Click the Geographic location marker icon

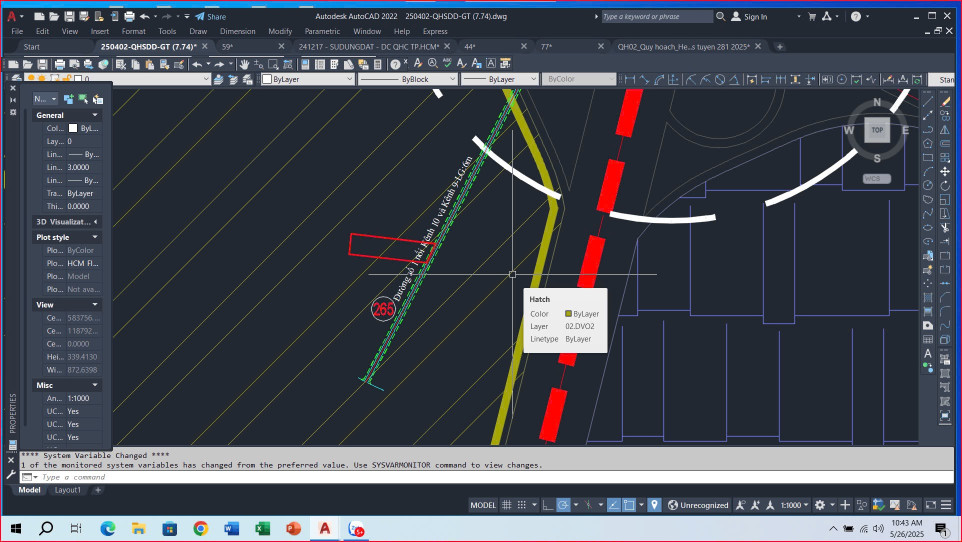[654, 505]
